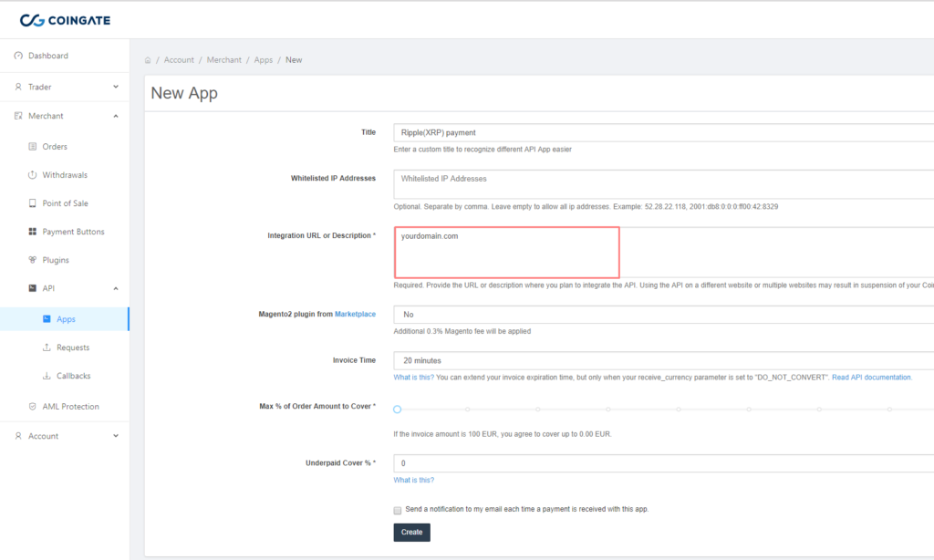The height and width of the screenshot is (560, 934).
Task: Enable email notification for each received payment
Action: pyautogui.click(x=397, y=510)
